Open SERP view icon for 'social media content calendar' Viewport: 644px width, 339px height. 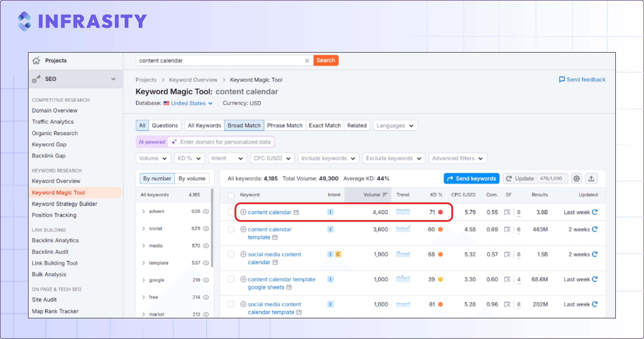507,254
